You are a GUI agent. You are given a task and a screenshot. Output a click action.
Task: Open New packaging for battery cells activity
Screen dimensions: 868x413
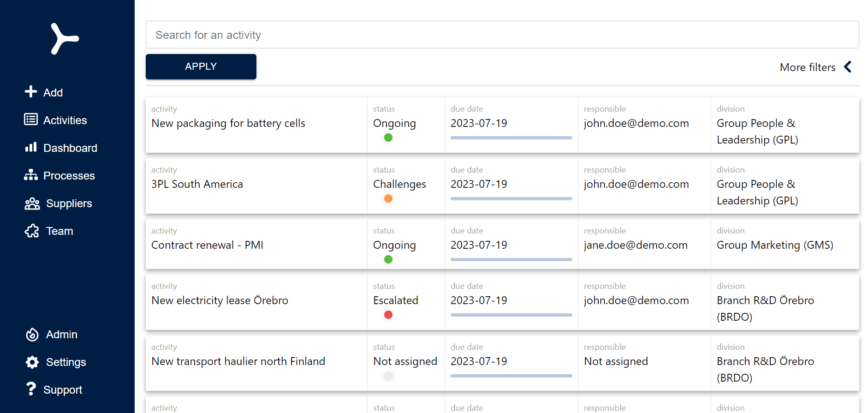coord(228,123)
